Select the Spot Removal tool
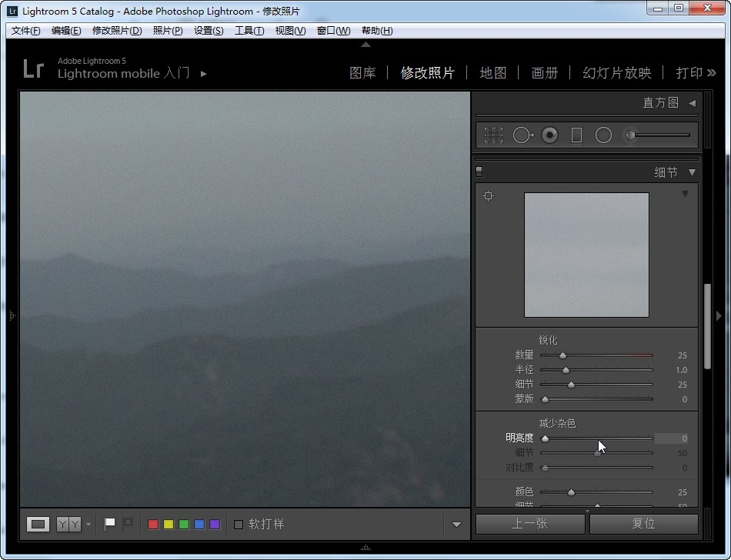 click(522, 135)
